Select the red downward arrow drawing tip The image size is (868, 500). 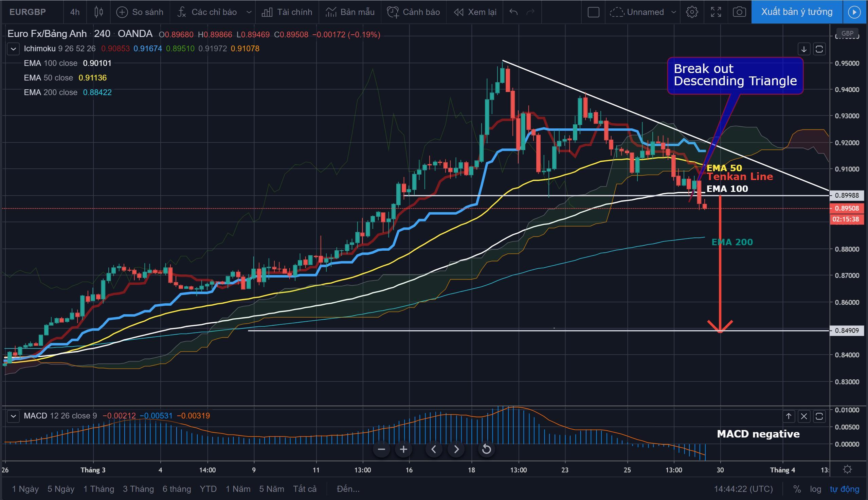point(720,326)
